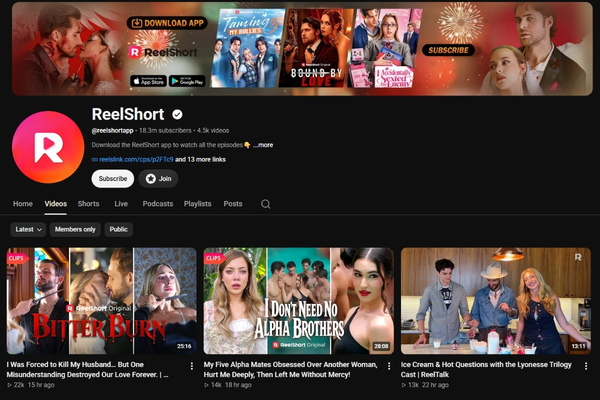Open the Posts tab

(233, 204)
